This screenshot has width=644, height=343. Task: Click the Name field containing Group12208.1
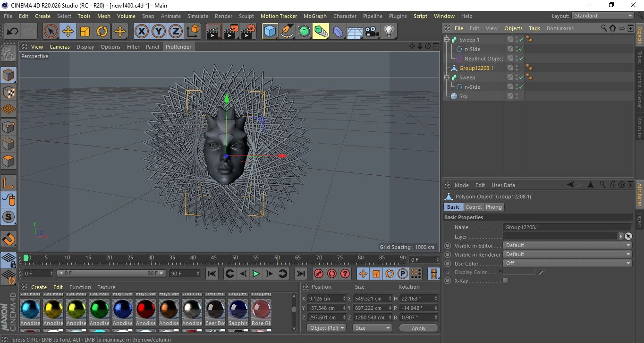pos(567,227)
